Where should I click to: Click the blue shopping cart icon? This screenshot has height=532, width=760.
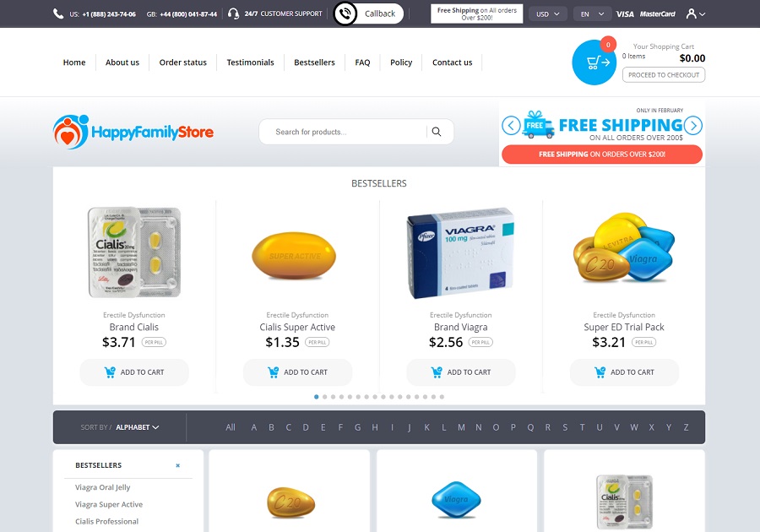coord(594,62)
